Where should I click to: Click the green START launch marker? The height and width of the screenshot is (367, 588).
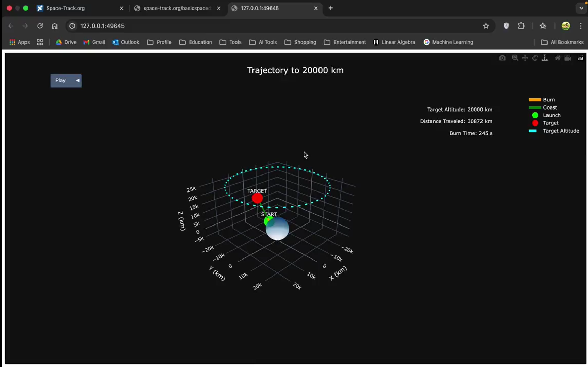(268, 221)
